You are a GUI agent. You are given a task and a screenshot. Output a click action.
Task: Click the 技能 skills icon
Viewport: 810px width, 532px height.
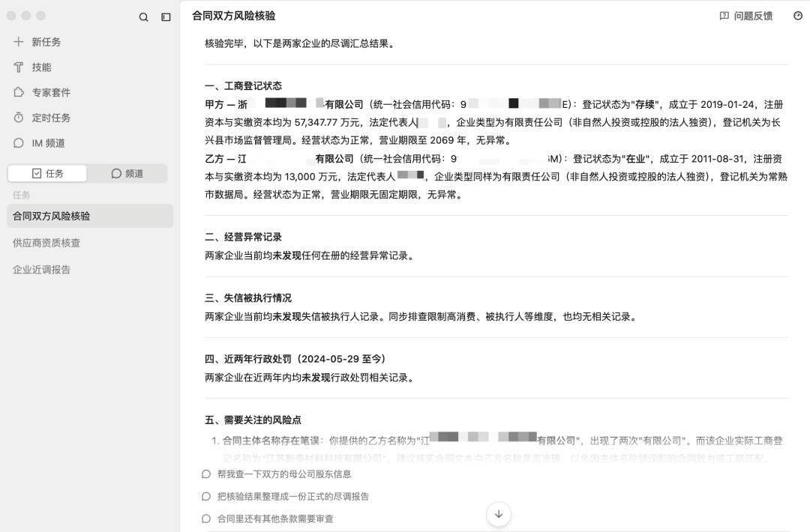click(19, 67)
